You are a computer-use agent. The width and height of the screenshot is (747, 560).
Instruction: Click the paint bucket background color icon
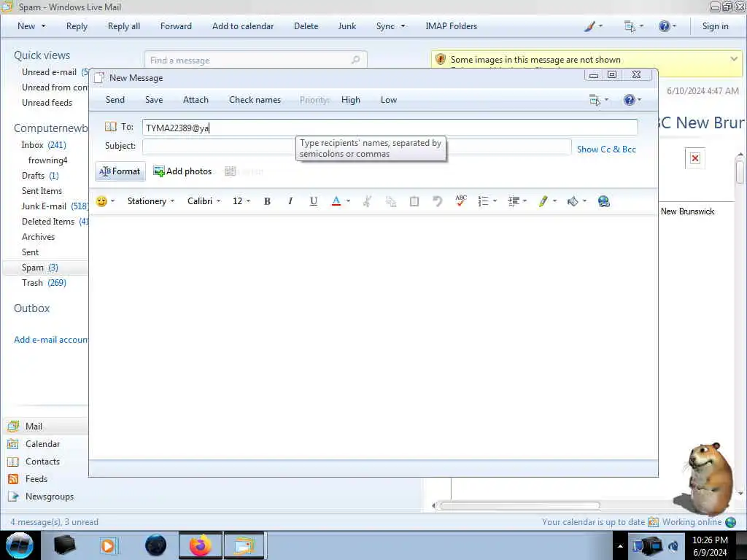coord(573,201)
